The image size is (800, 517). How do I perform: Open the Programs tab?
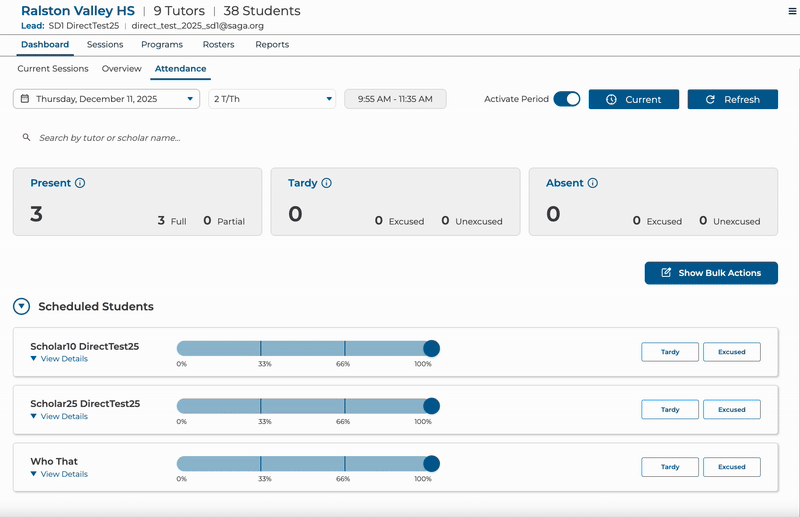tap(162, 44)
